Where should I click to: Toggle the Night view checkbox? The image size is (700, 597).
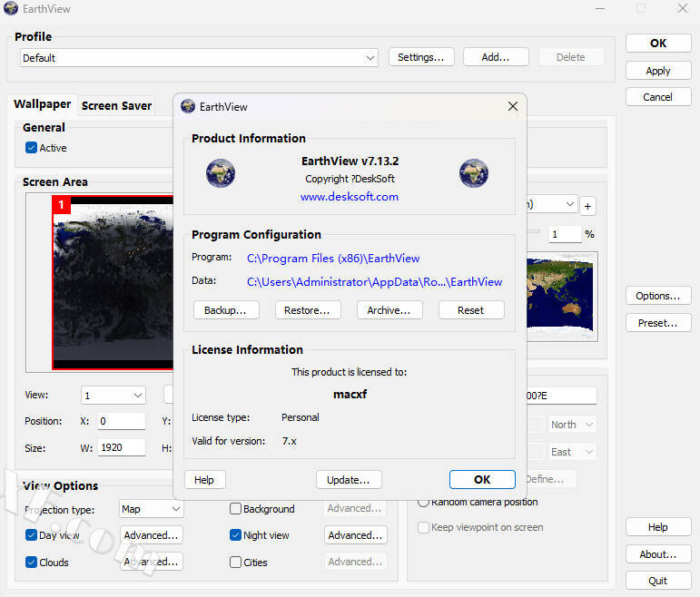(235, 535)
